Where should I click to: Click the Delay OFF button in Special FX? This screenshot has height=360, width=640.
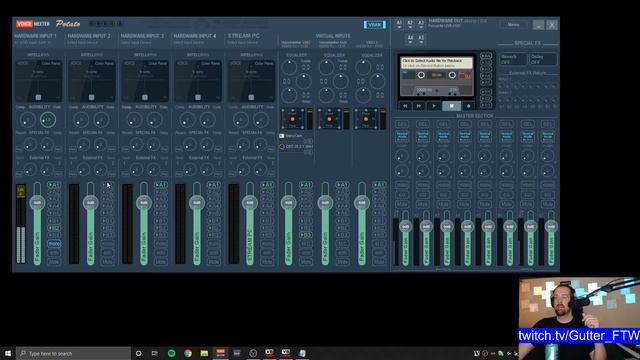point(543,60)
